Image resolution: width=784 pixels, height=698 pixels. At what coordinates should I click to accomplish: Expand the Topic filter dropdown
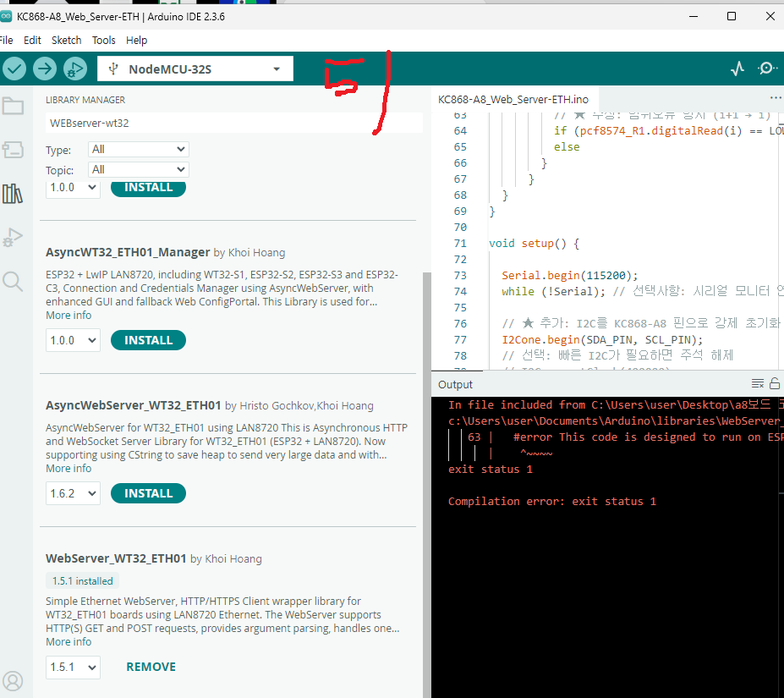pos(138,170)
